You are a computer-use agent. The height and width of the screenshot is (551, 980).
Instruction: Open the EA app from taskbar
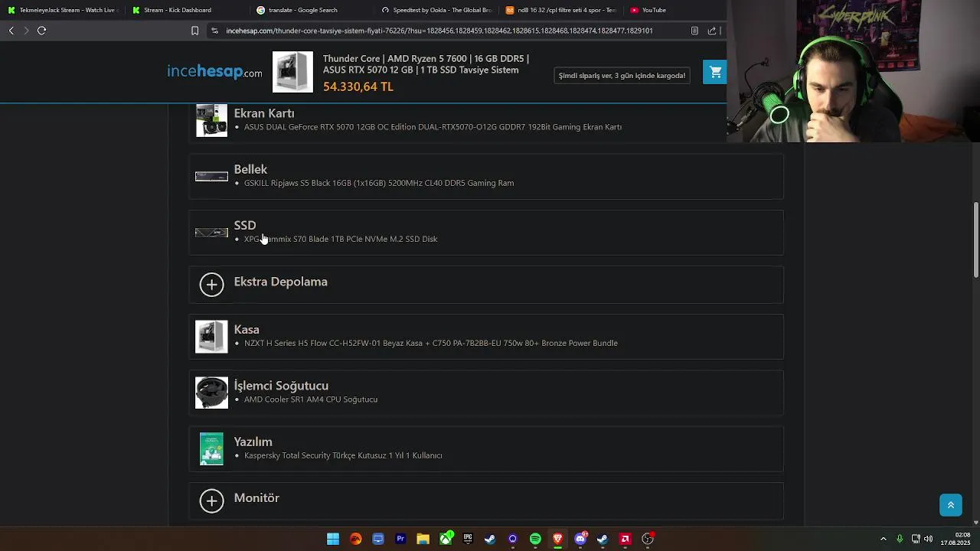click(x=355, y=539)
